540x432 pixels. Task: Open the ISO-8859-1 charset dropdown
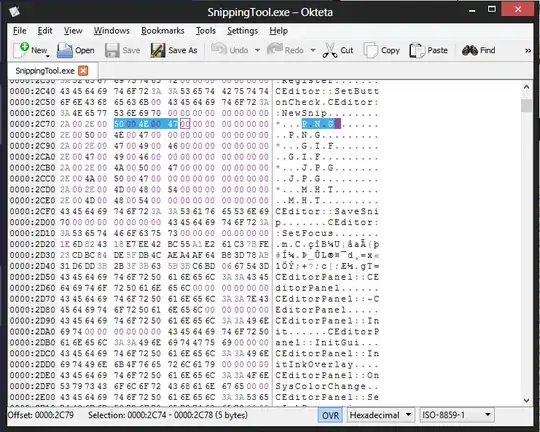[x=457, y=415]
